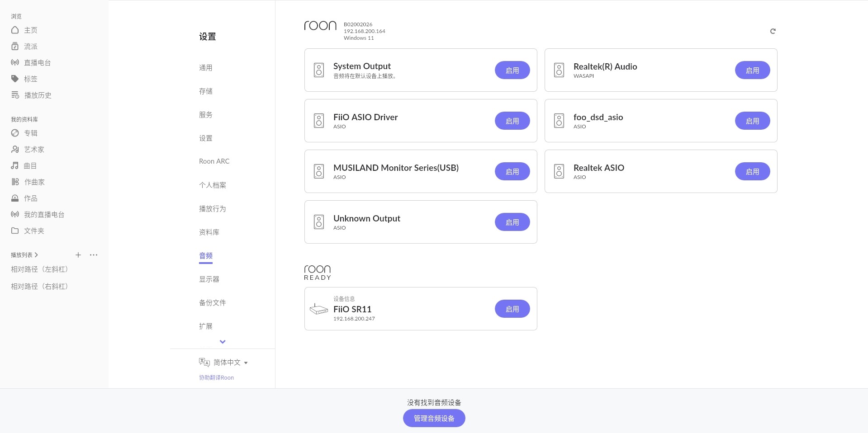Open the 流派 genres icon
The height and width of the screenshot is (433, 868).
click(x=15, y=46)
